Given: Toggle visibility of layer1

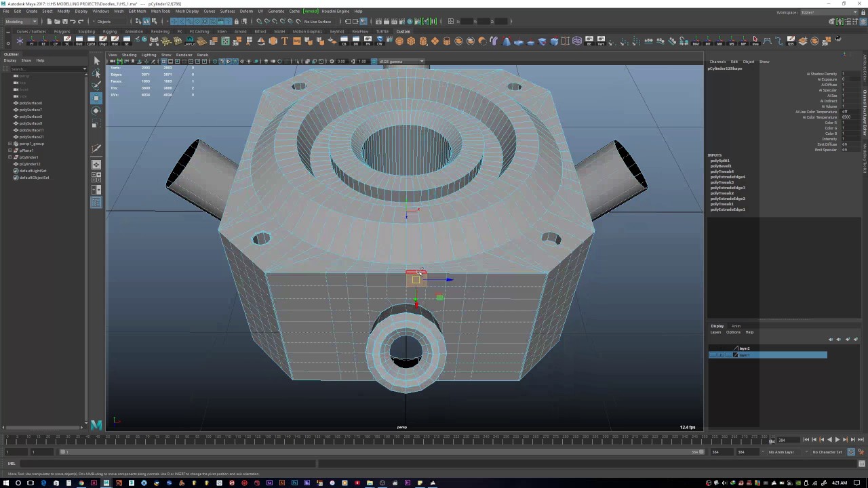Looking at the screenshot, I should point(713,355).
